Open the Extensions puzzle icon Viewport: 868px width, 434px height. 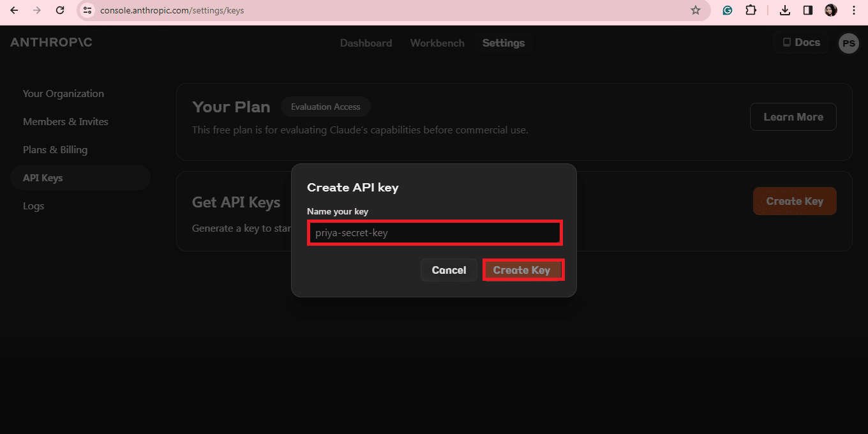pos(751,10)
